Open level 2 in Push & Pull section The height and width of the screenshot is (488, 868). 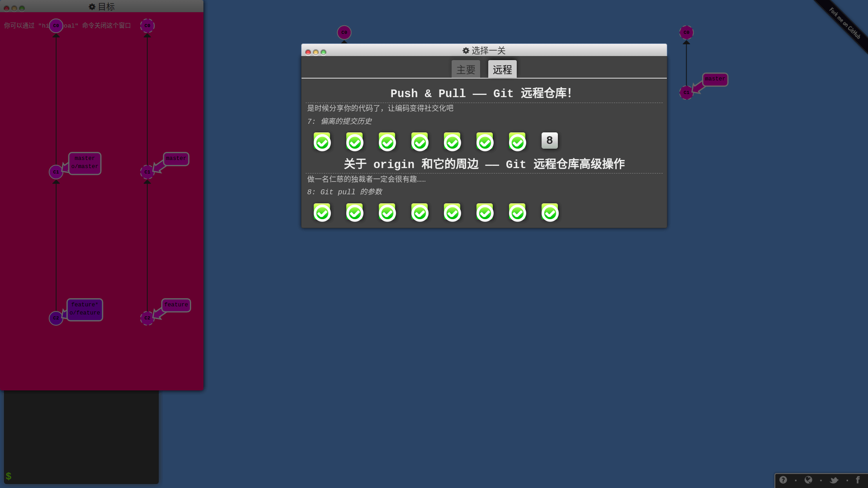(354, 141)
